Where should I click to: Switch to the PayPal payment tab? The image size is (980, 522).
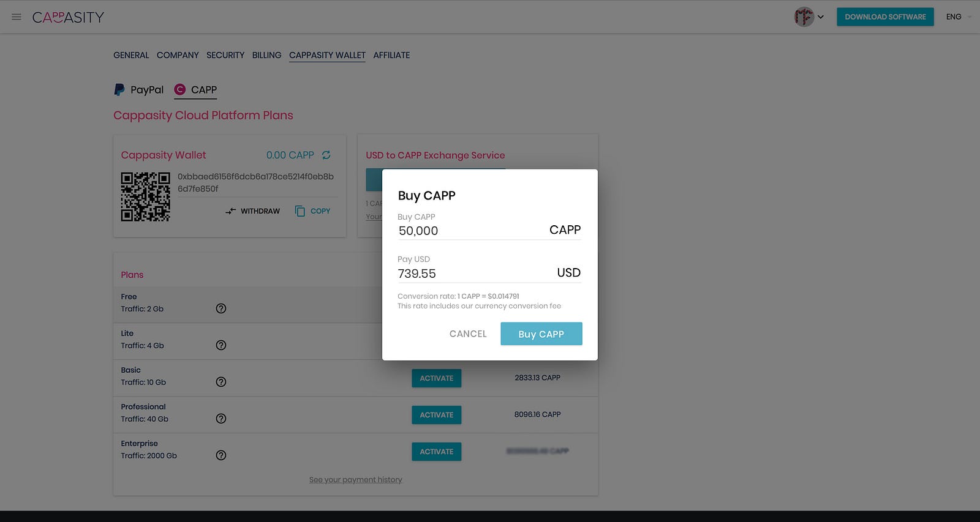click(x=139, y=90)
